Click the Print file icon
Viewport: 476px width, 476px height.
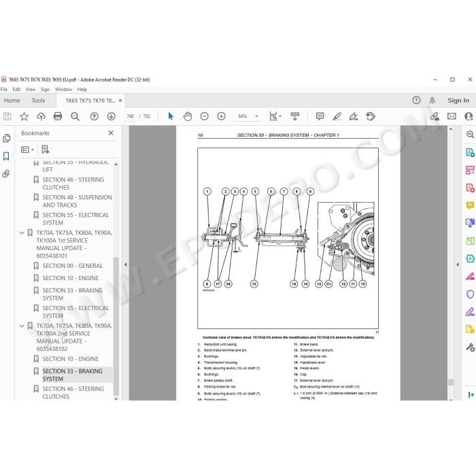click(x=58, y=116)
